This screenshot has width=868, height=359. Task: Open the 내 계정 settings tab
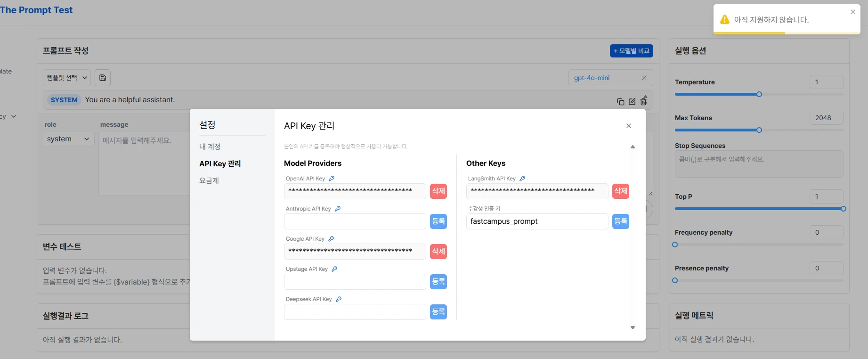[210, 147]
